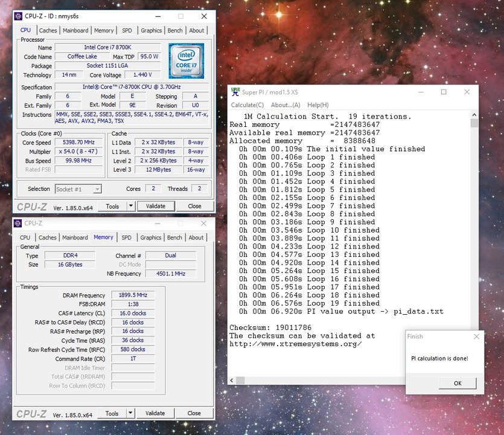
Task: Open About tab in top CPU-Z window
Action: [196, 30]
